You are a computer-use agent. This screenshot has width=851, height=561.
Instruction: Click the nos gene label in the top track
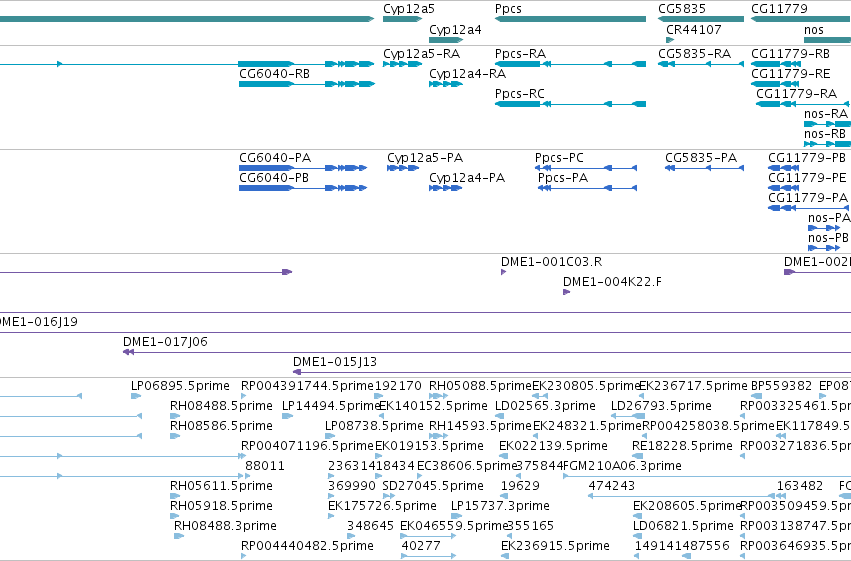pyautogui.click(x=814, y=30)
